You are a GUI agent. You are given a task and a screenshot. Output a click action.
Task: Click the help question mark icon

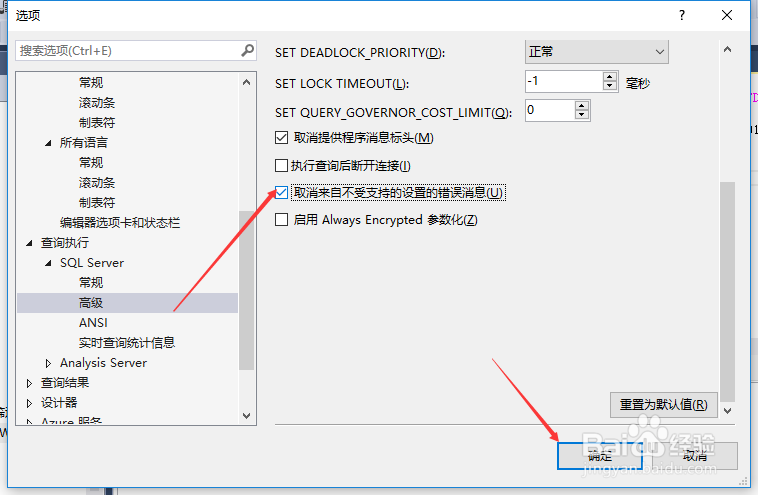pyautogui.click(x=682, y=15)
